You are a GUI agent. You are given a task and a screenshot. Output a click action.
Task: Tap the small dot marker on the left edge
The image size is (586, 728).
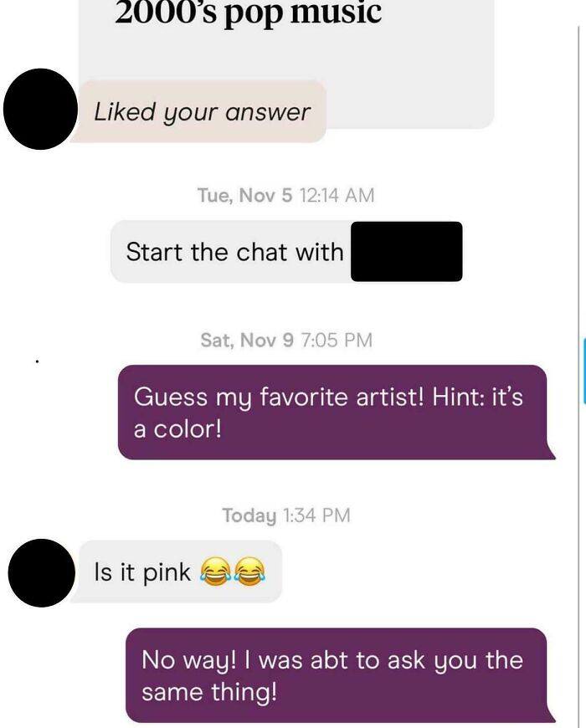(x=35, y=360)
